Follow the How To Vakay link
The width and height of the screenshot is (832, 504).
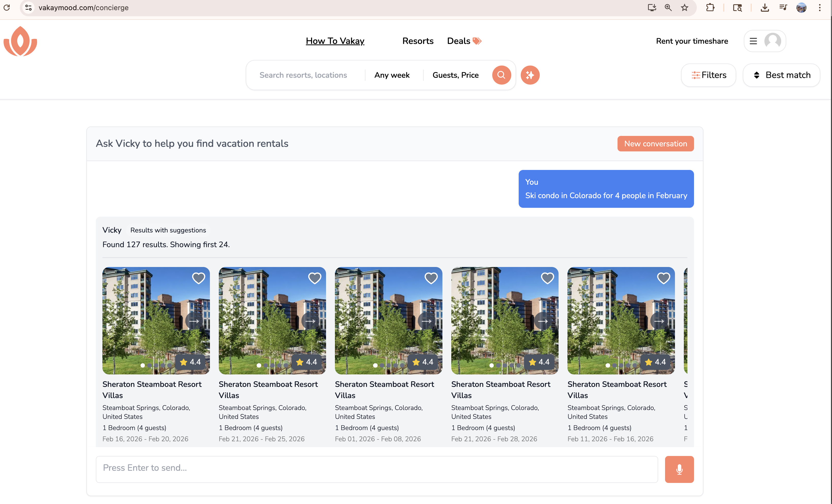tap(335, 41)
